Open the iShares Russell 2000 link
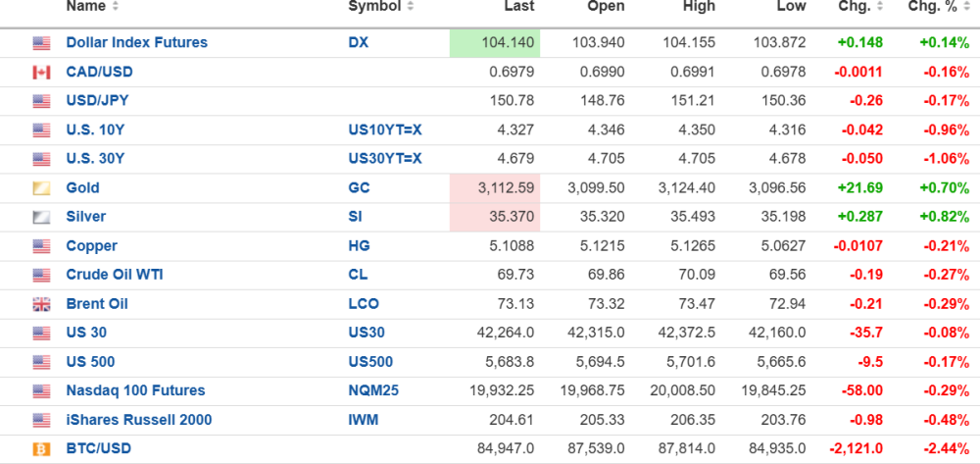This screenshot has width=980, height=464. pyautogui.click(x=138, y=420)
